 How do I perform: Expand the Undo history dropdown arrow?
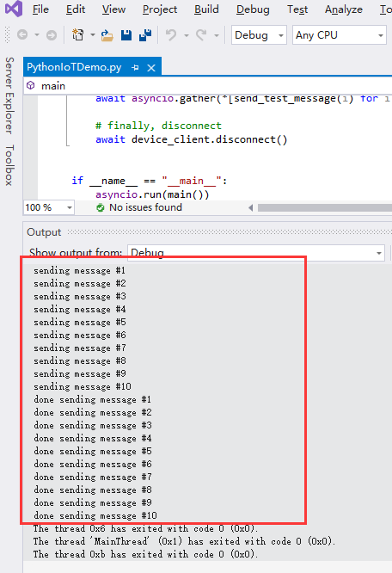pos(187,35)
